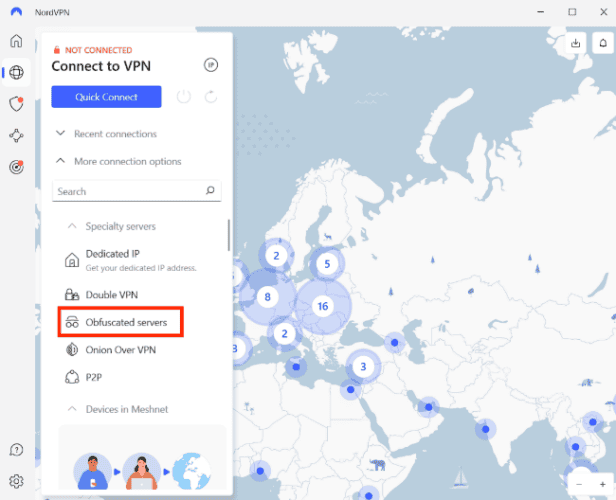Viewport: 616px width, 500px height.
Task: Click the server list scrollbar
Action: (229, 235)
